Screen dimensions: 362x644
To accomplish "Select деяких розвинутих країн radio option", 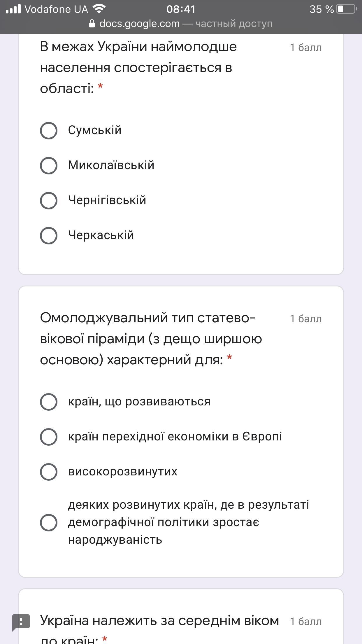I will [48, 522].
